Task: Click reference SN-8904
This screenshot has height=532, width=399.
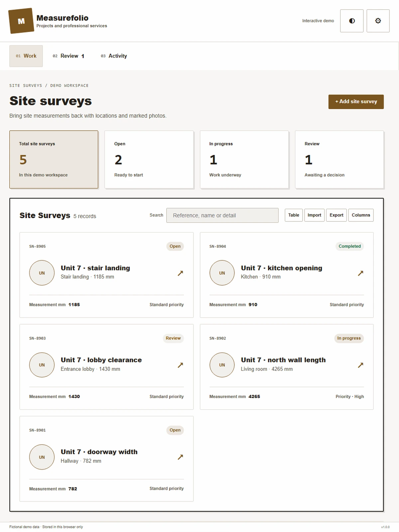Action: [x=218, y=246]
